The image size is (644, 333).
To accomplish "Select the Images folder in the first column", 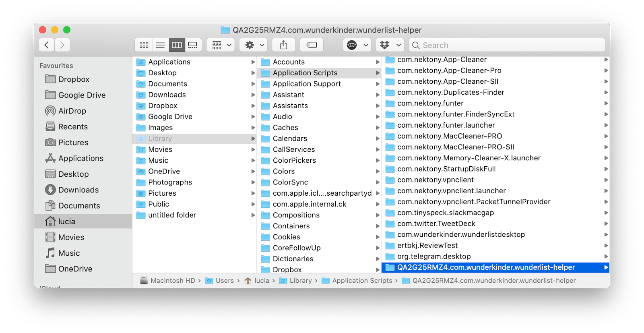I will pos(194,128).
